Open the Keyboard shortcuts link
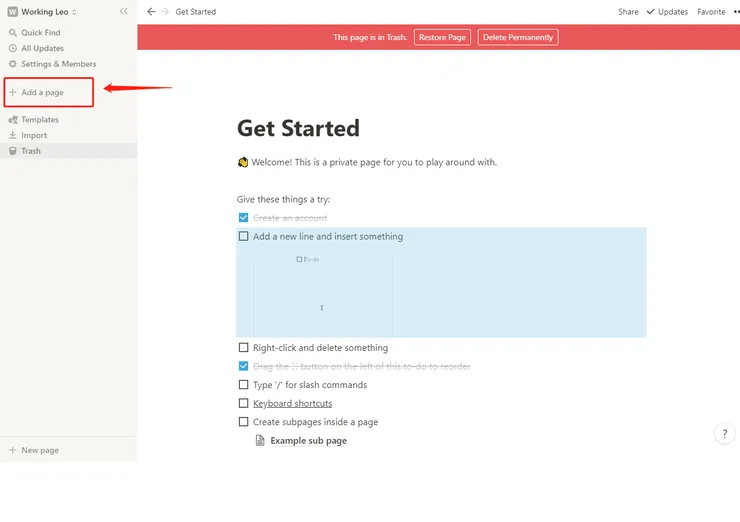The image size is (740, 522). [x=293, y=404]
